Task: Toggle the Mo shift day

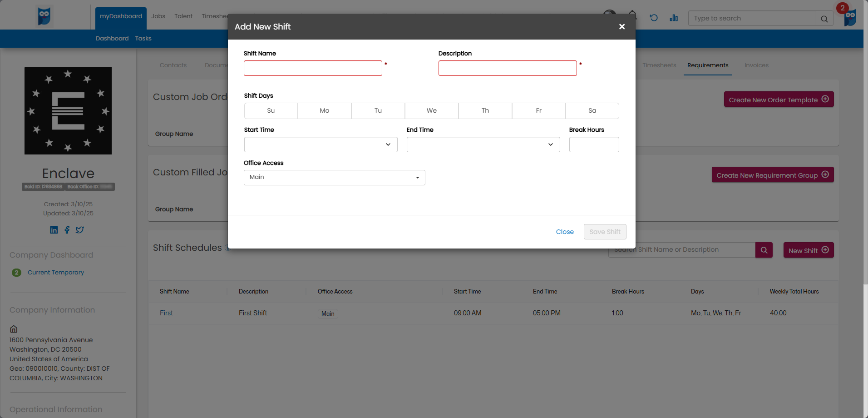Action: (x=325, y=111)
